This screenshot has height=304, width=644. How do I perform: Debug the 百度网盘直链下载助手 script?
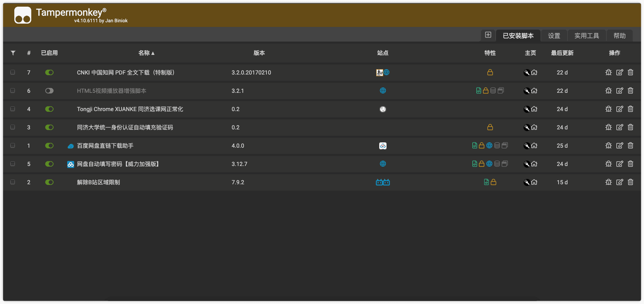point(608,146)
